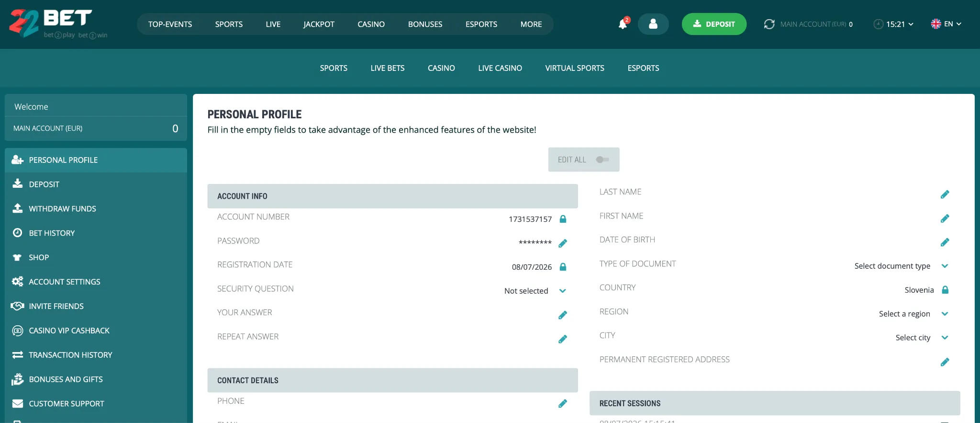The image size is (980, 423).
Task: Go to VIRTUAL SPORTS link
Action: click(575, 68)
